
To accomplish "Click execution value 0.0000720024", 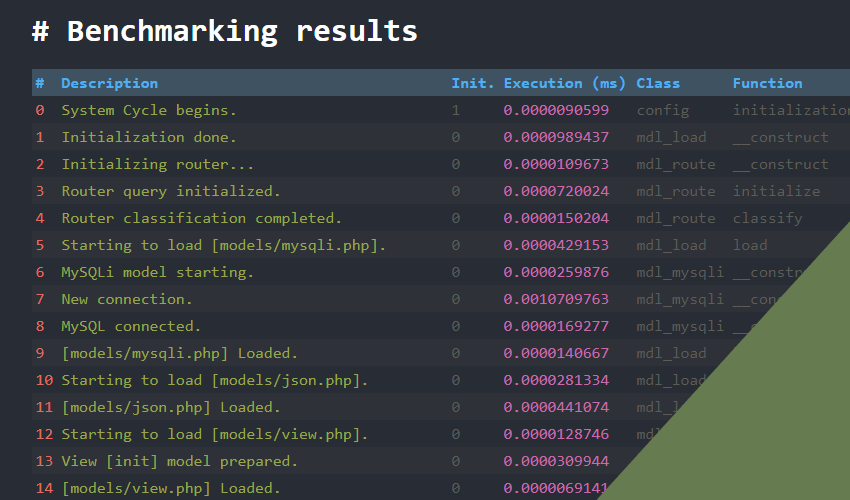I will click(x=556, y=191).
